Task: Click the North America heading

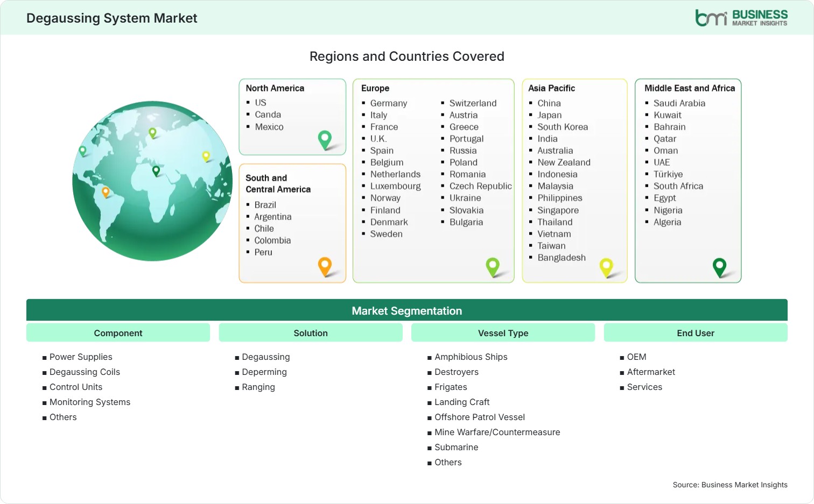Action: (275, 88)
